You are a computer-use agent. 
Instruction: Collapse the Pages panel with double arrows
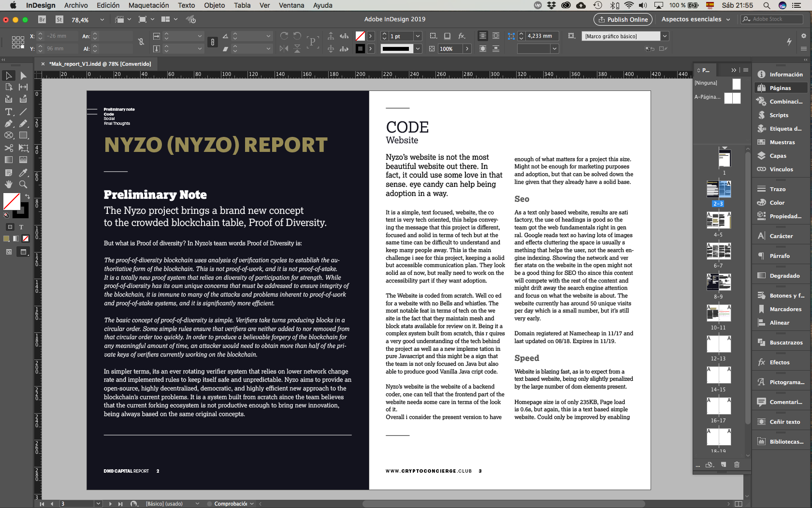point(734,70)
